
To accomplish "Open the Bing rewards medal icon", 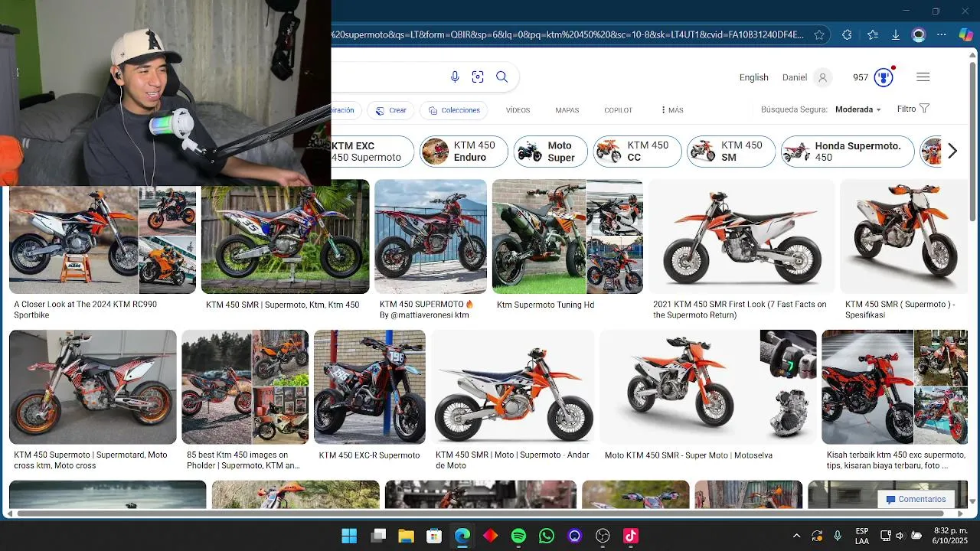I will [884, 77].
